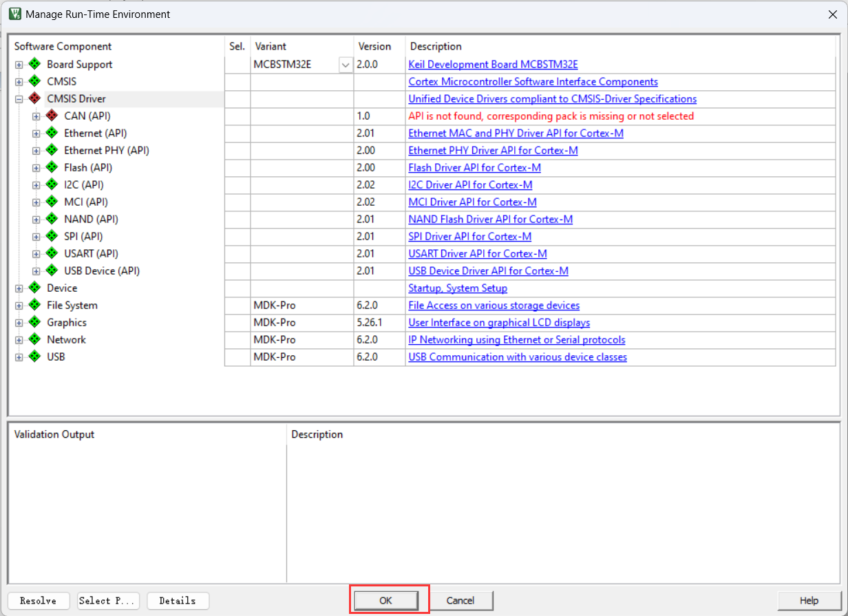Click the Description column header
The image size is (848, 616).
click(x=436, y=46)
